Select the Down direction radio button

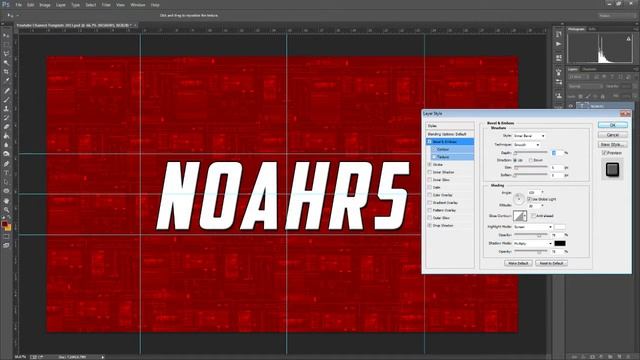[531, 160]
